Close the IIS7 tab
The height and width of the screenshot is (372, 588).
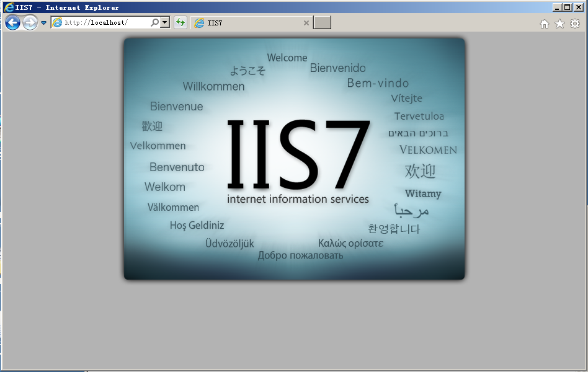click(x=306, y=23)
